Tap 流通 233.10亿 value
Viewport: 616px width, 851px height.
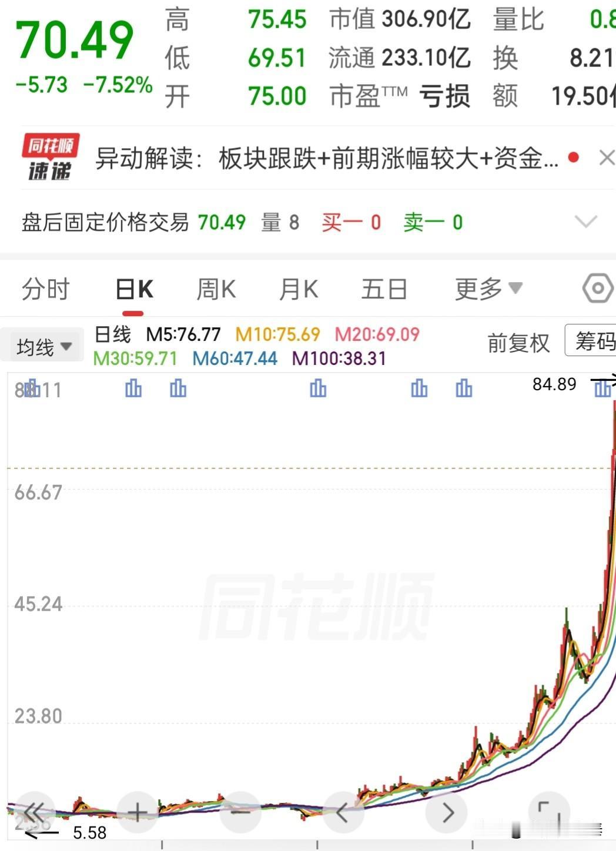pos(426,58)
